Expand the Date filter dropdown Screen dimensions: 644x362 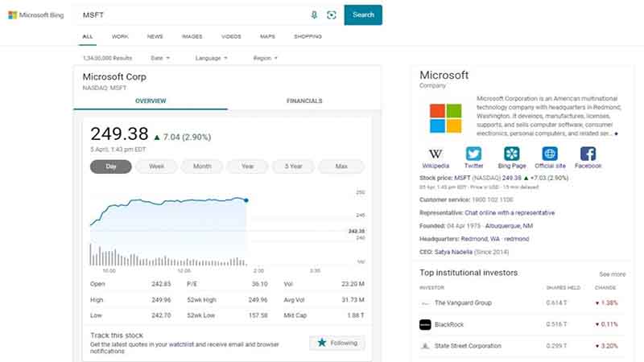pos(160,58)
